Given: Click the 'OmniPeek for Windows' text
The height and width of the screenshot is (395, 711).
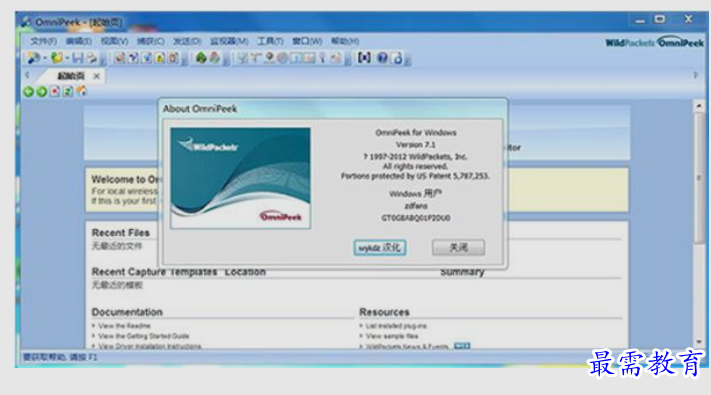Looking at the screenshot, I should [416, 132].
